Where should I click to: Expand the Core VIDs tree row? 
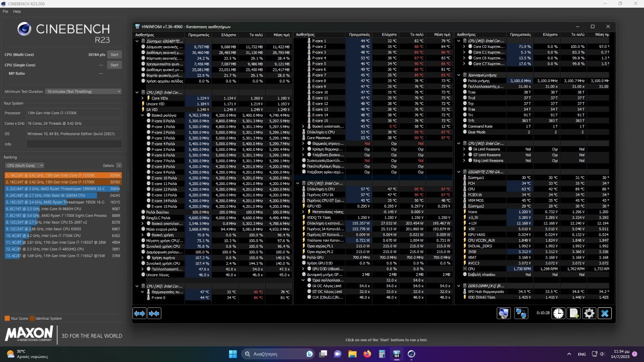click(142, 98)
